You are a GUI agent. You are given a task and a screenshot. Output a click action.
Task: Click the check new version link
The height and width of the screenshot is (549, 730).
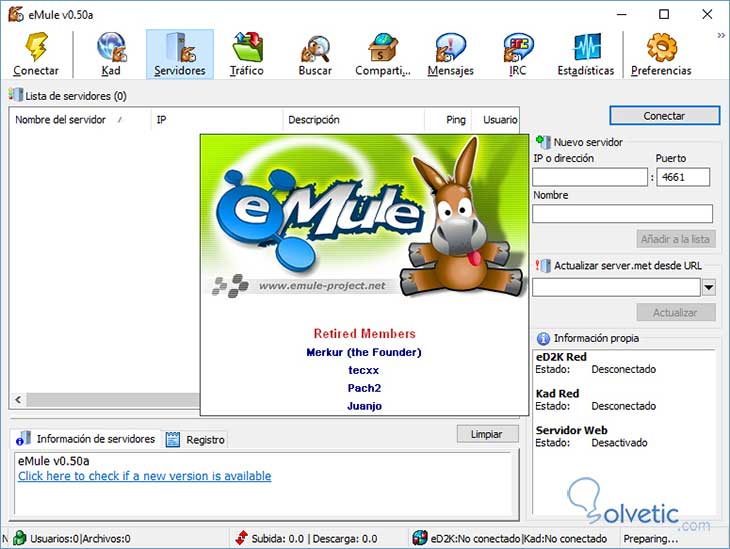click(144, 476)
